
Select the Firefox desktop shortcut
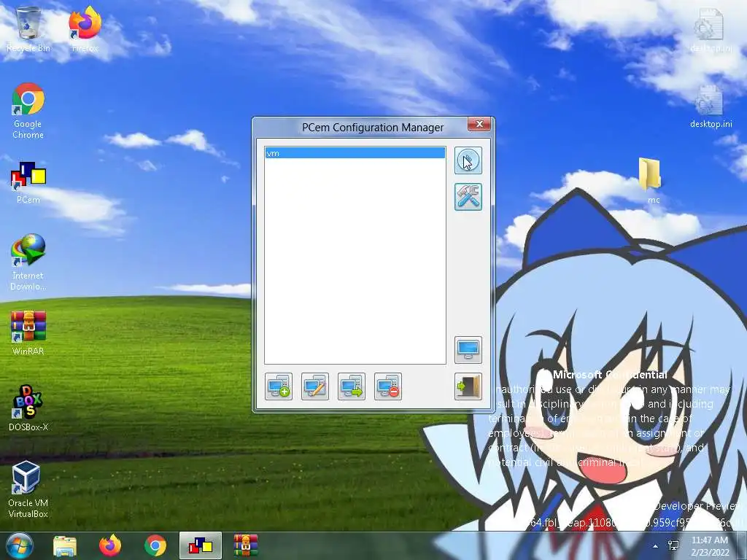(x=85, y=29)
